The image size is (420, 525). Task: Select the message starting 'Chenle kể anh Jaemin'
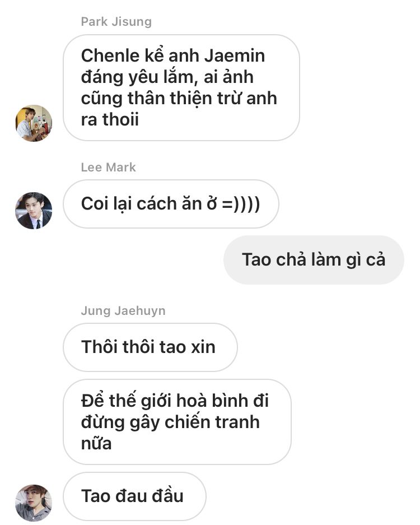[x=181, y=88]
